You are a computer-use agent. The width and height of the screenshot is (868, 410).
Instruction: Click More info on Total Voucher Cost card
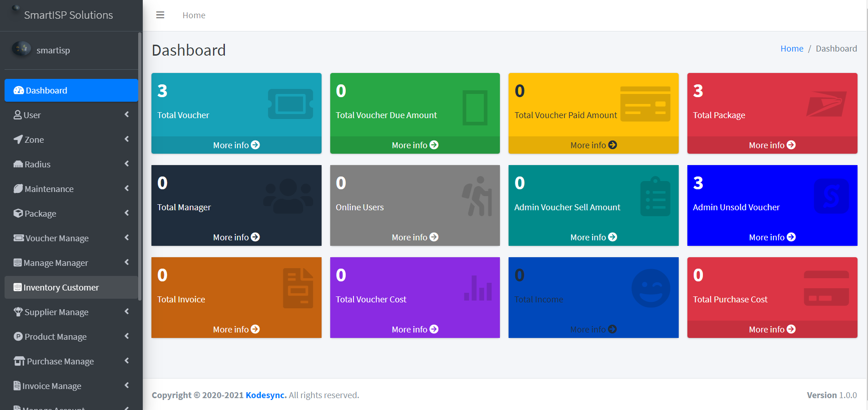tap(415, 329)
